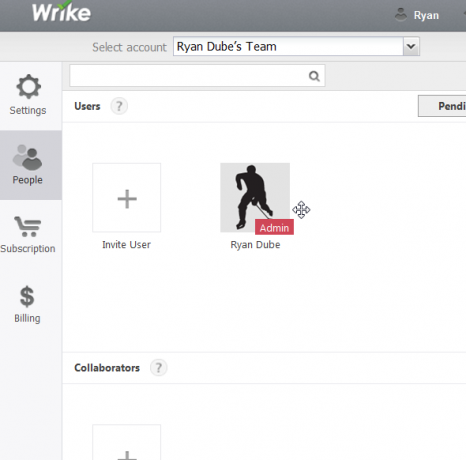Focus the people search box
Screen dimensions: 466x460
point(197,76)
